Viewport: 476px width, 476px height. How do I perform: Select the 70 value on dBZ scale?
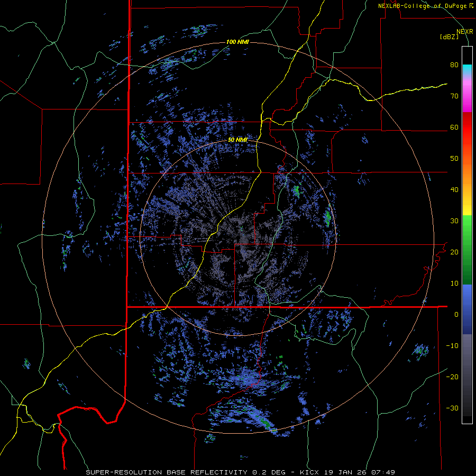(454, 96)
